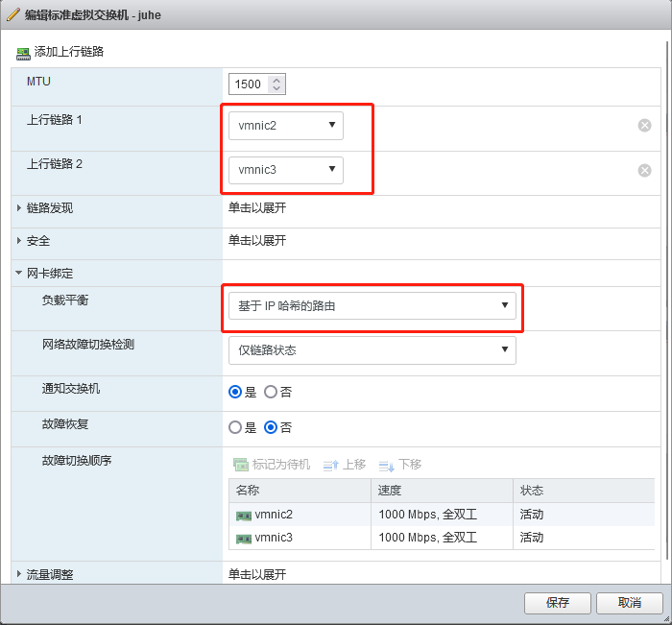Expand the Traffic shaping (流量调整) section
Screen dimensions: 672x625
coord(19,574)
